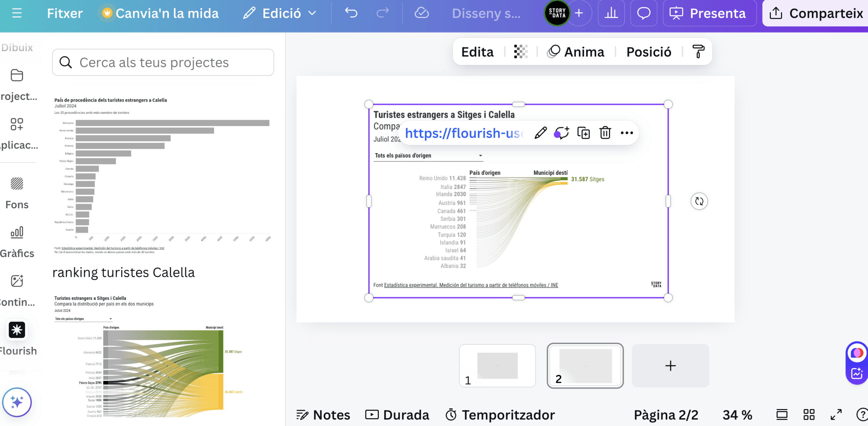Open the more options ellipsis menu
The height and width of the screenshot is (426, 868).
[x=627, y=133]
